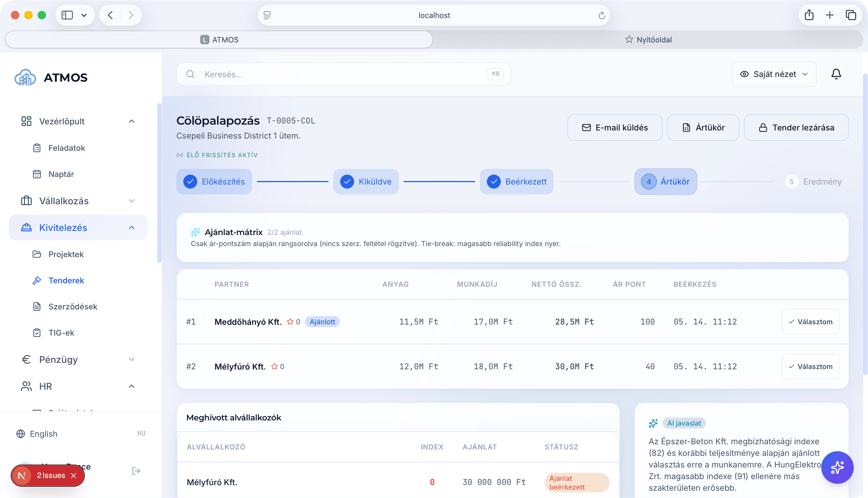
Task: Click the NETTÓ ÖSSZ. column header
Action: pos(556,284)
